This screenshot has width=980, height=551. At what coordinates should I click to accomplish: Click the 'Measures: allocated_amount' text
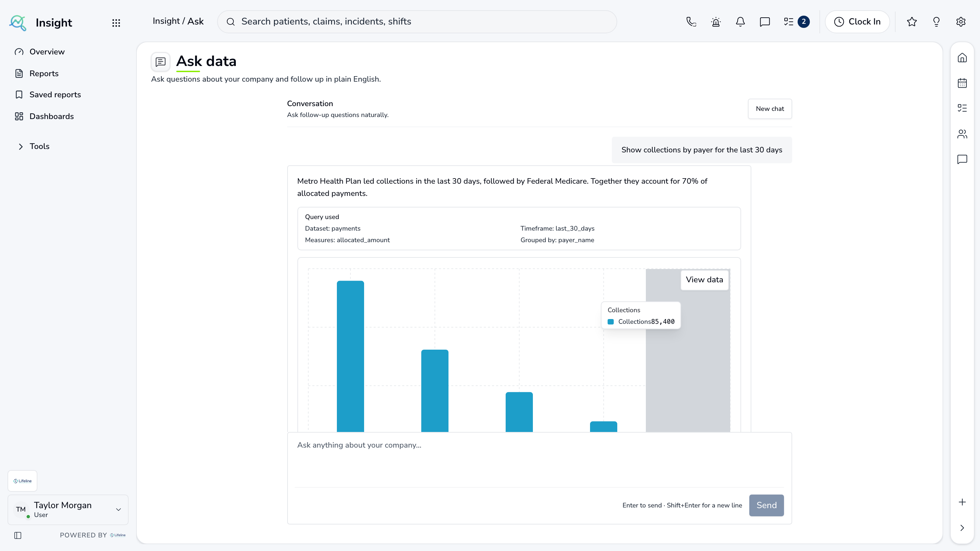pos(347,240)
